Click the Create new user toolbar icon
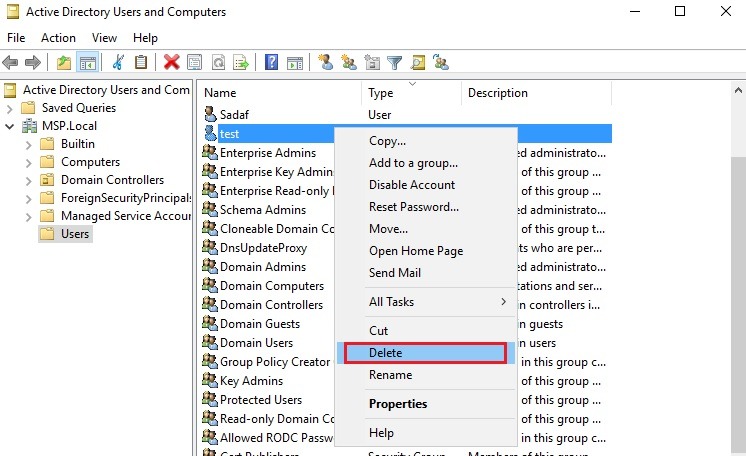746x456 pixels. pos(325,62)
